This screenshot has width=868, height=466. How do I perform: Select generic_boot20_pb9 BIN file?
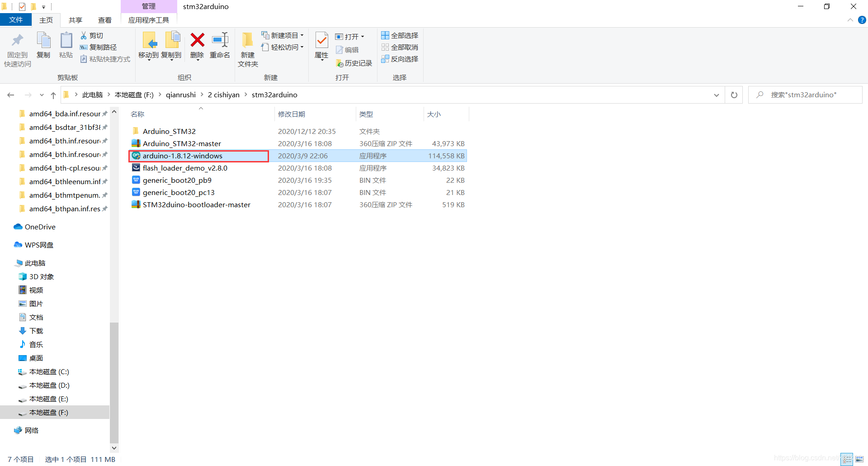pos(177,180)
